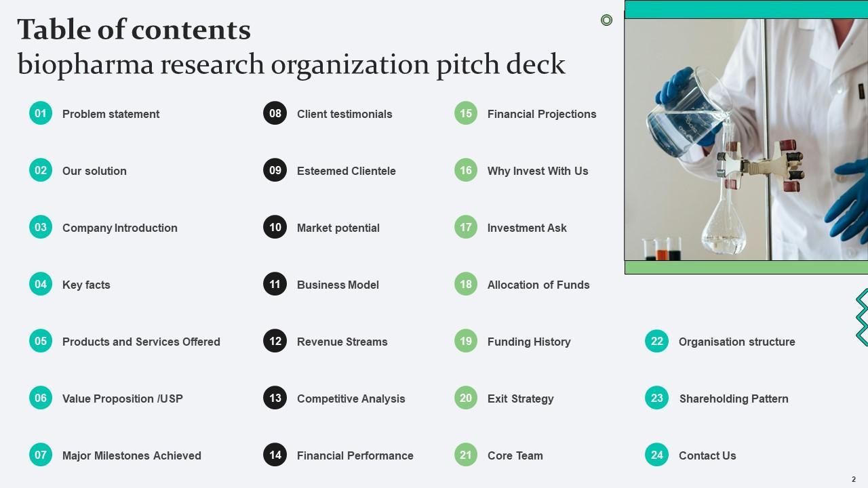This screenshot has width=868, height=488.
Task: Open Exit Strategy contents item
Action: pyautogui.click(x=520, y=399)
